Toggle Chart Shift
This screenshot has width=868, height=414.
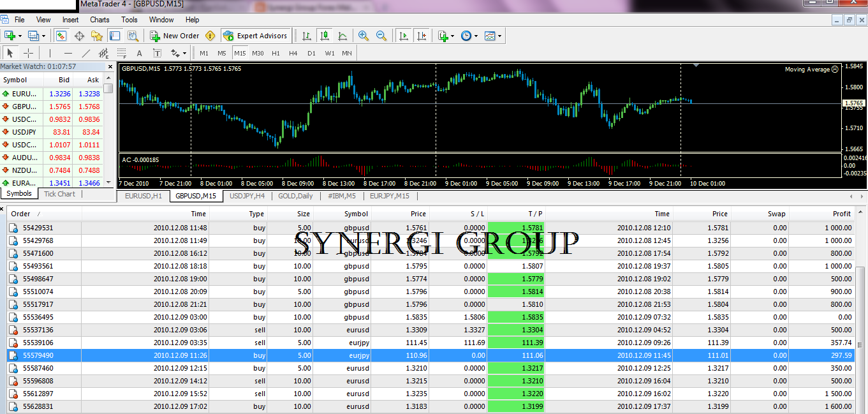pyautogui.click(x=421, y=36)
